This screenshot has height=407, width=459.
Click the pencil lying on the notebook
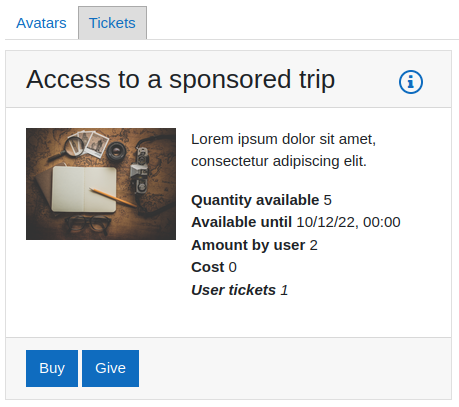click(x=113, y=197)
